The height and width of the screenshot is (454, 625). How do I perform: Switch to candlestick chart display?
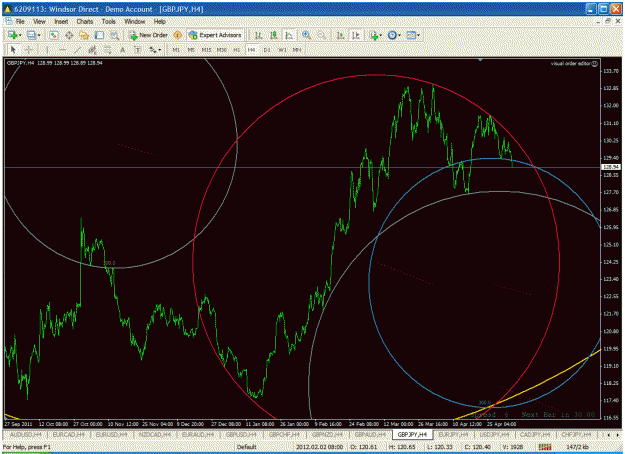click(x=274, y=35)
